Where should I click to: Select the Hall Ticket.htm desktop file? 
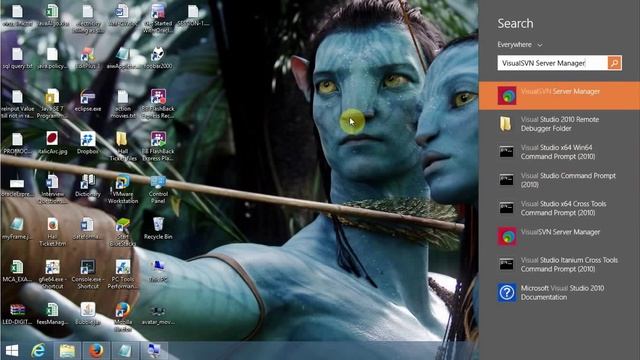(52, 232)
